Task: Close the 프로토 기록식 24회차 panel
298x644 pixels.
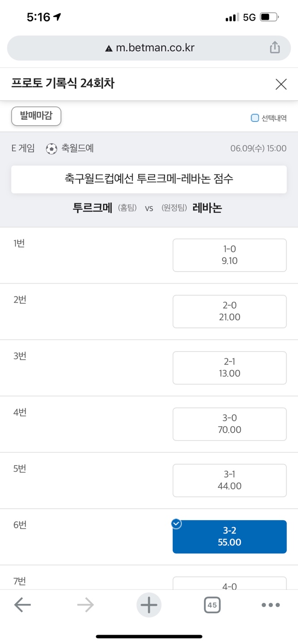Action: tap(281, 84)
